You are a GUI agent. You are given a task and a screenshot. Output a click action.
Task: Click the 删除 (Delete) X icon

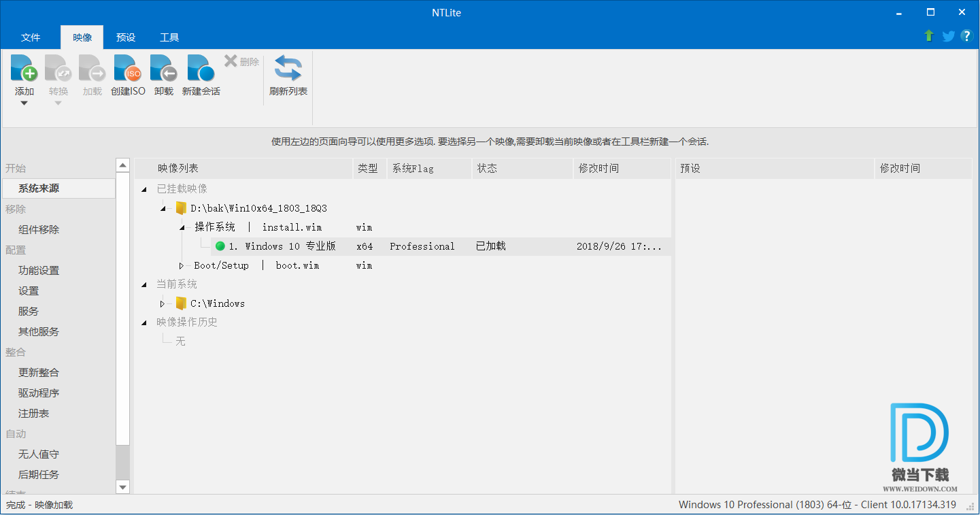tap(231, 61)
